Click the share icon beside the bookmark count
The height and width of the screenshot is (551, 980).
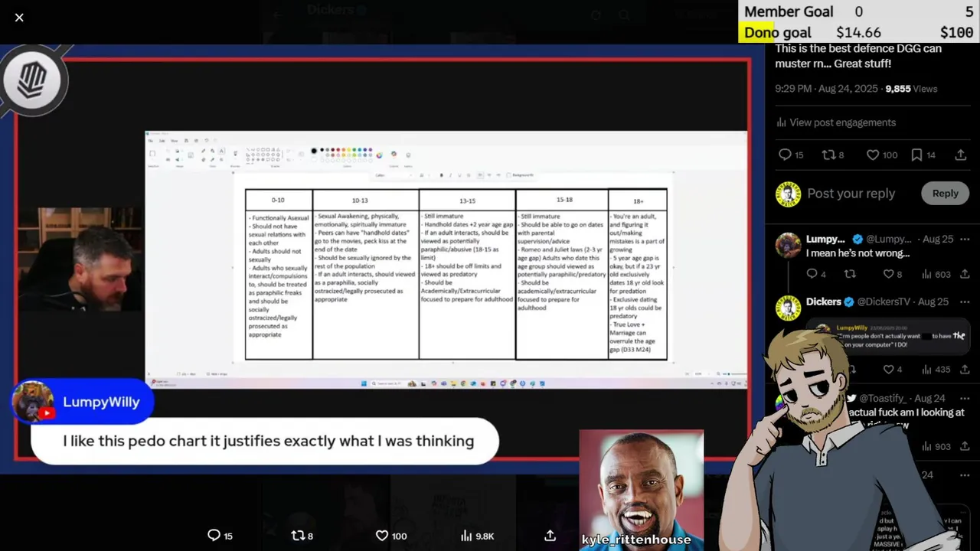pos(961,155)
